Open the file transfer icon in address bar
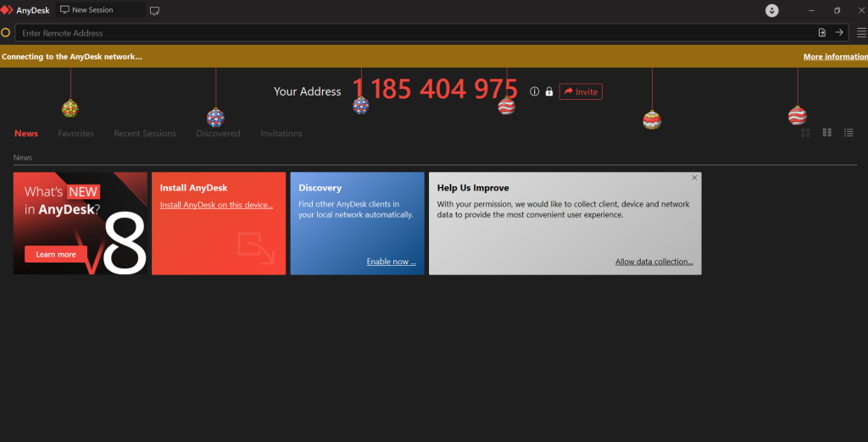Image resolution: width=868 pixels, height=442 pixels. coord(821,32)
